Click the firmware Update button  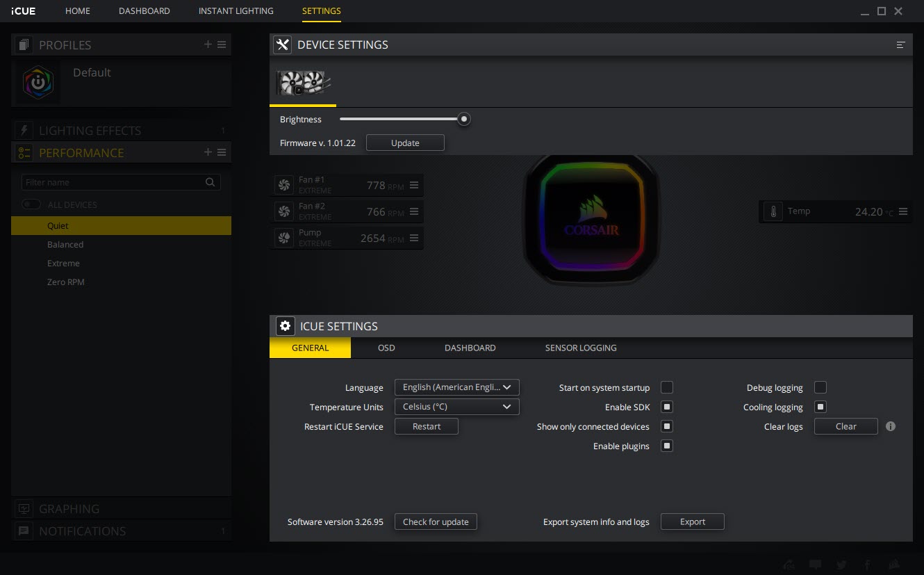(405, 143)
